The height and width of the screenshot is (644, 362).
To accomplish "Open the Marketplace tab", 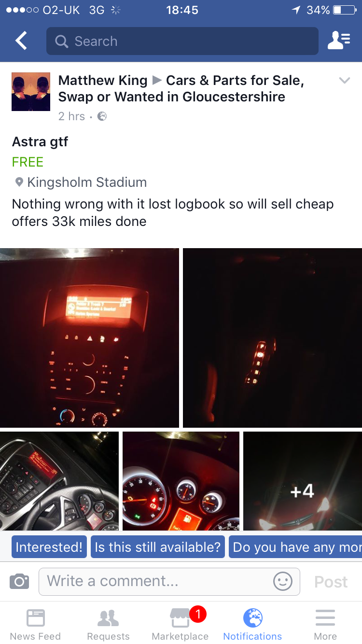I will pyautogui.click(x=181, y=625).
